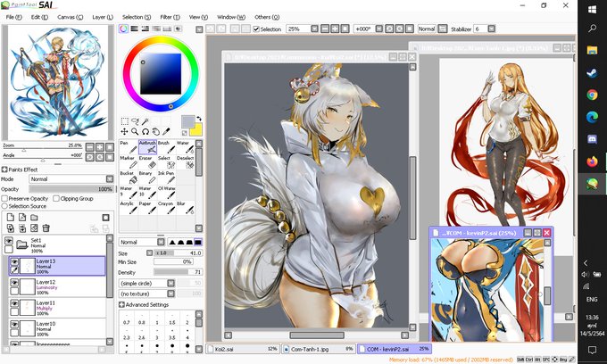Switch to the Koi2.sai document tab

[242, 349]
